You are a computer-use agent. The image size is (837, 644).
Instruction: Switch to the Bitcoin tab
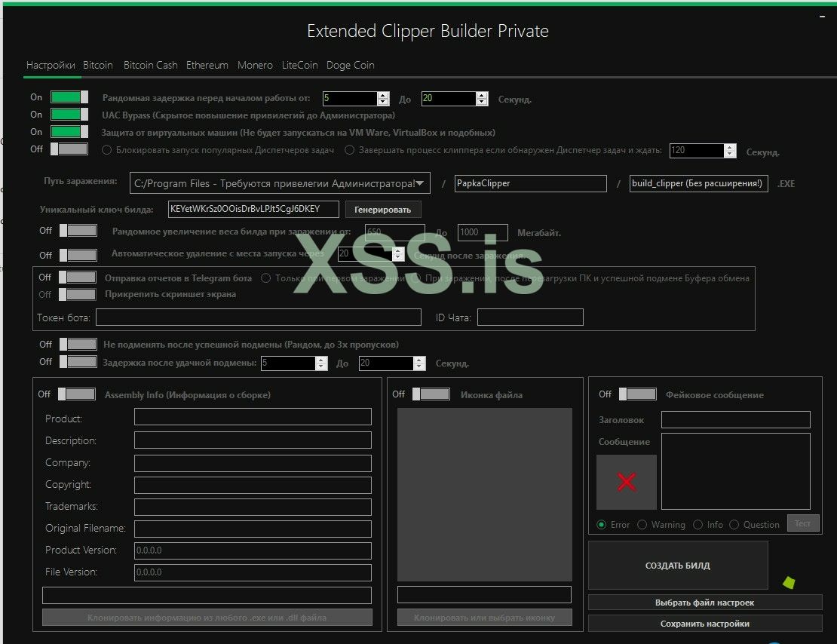click(98, 66)
